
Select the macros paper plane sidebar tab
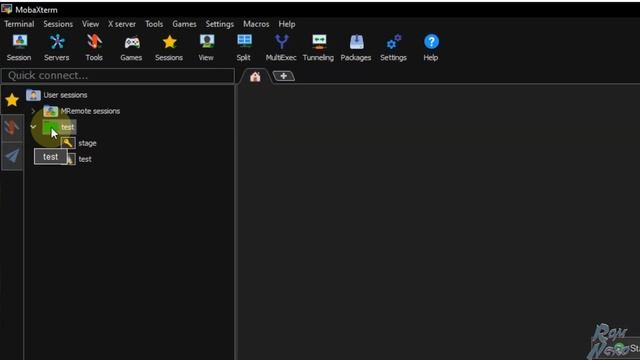12,156
